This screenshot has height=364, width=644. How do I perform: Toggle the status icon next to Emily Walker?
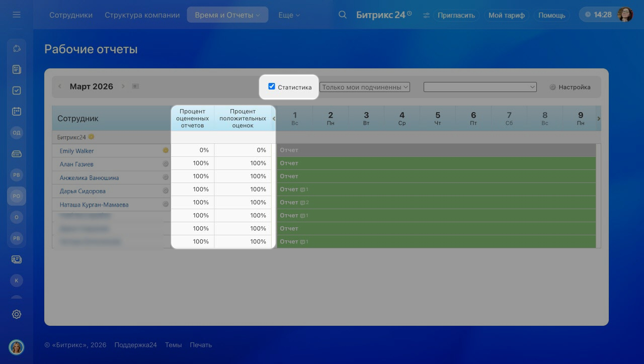pyautogui.click(x=166, y=150)
